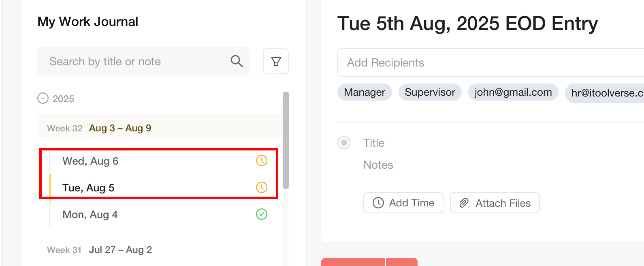The width and height of the screenshot is (644, 266).
Task: Click the pending clock icon for Wed, Aug 6
Action: click(x=262, y=161)
